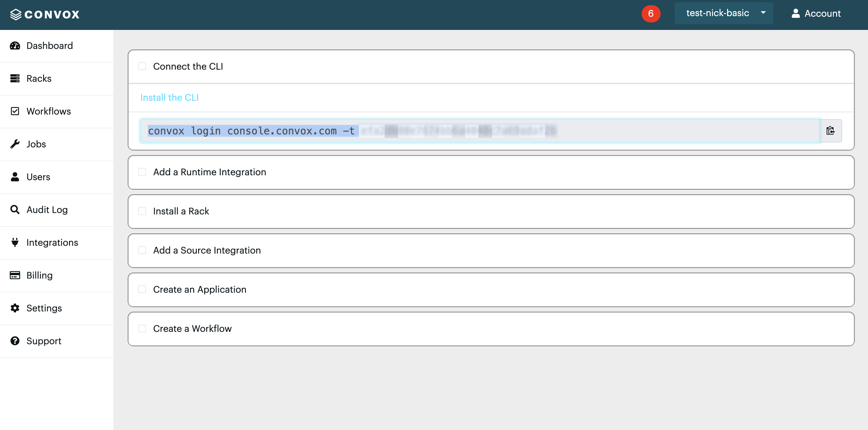Image resolution: width=868 pixels, height=430 pixels.
Task: Click the Settings gear icon
Action: point(15,308)
